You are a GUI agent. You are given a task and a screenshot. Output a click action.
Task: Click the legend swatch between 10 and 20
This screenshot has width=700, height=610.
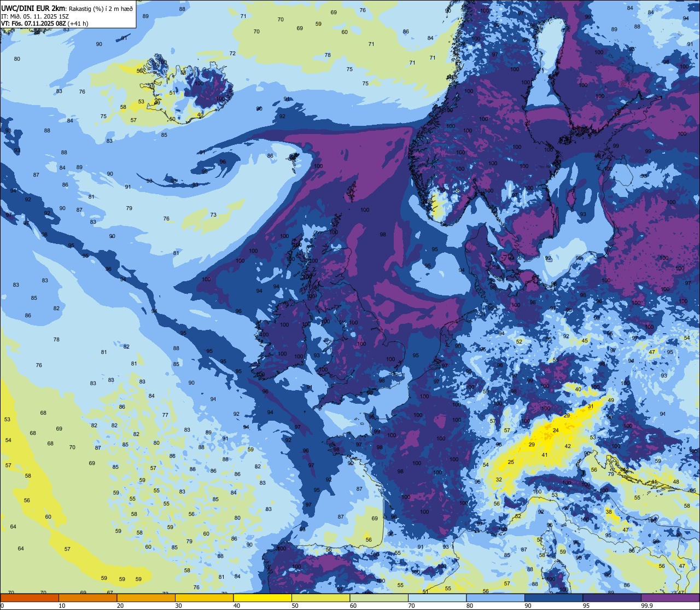coord(87,597)
